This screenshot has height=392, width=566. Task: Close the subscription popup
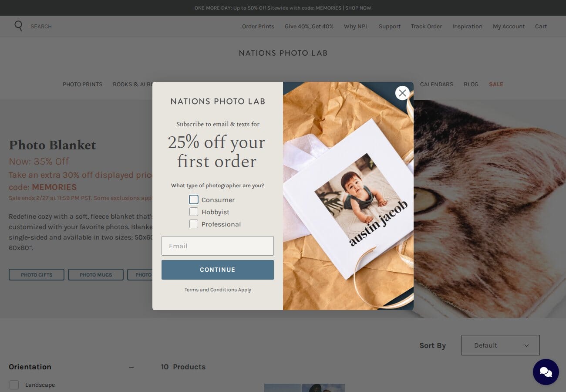(x=402, y=93)
